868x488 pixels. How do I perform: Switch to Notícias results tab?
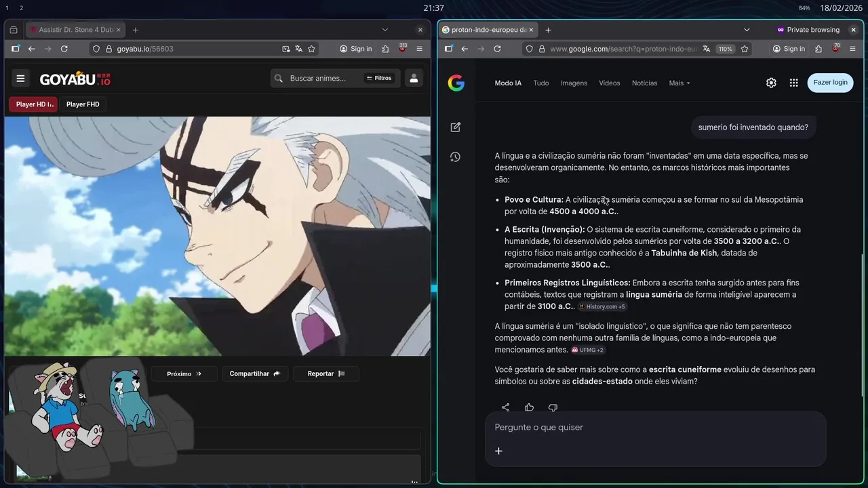click(x=644, y=83)
